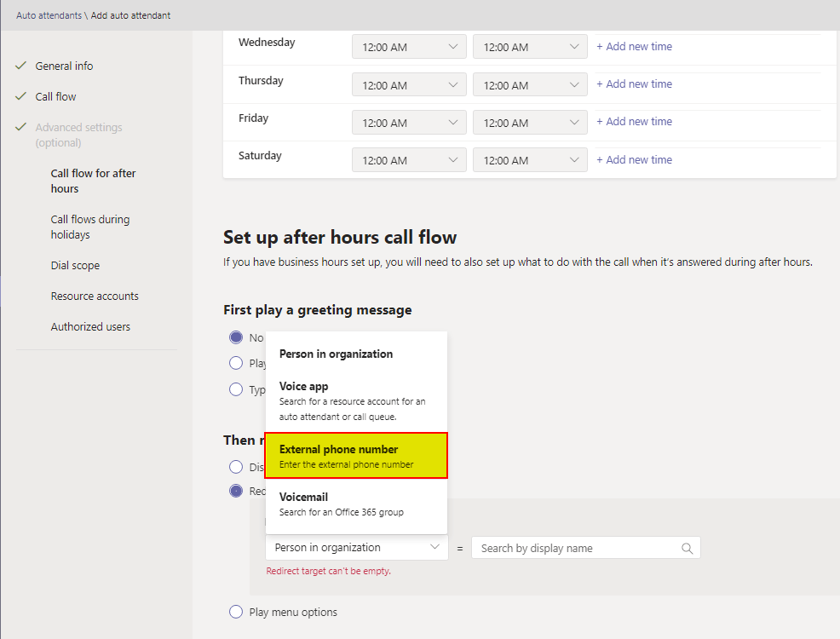Choose Voicemail option in the dropdown list
This screenshot has height=639, width=840.
356,504
